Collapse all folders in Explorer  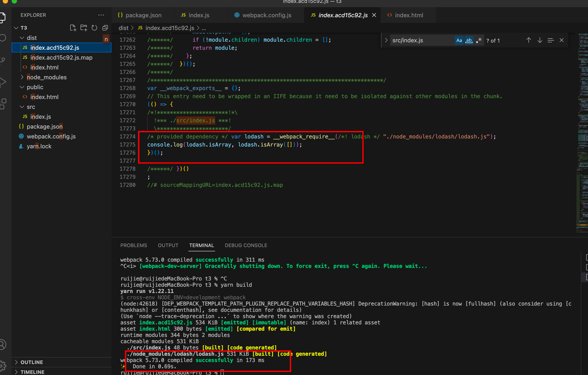105,28
